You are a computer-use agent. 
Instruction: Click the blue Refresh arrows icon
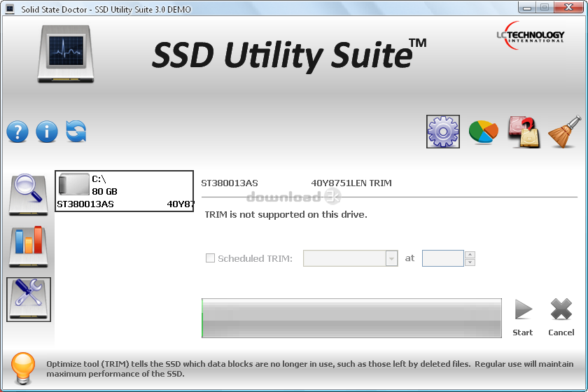coord(76,132)
